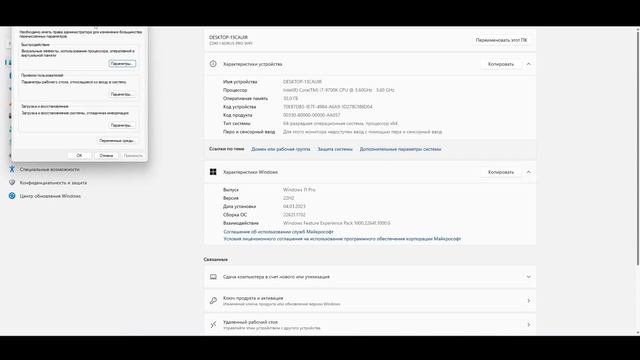Open "Ключ продукта и активация" chevron arrow

[529, 301]
